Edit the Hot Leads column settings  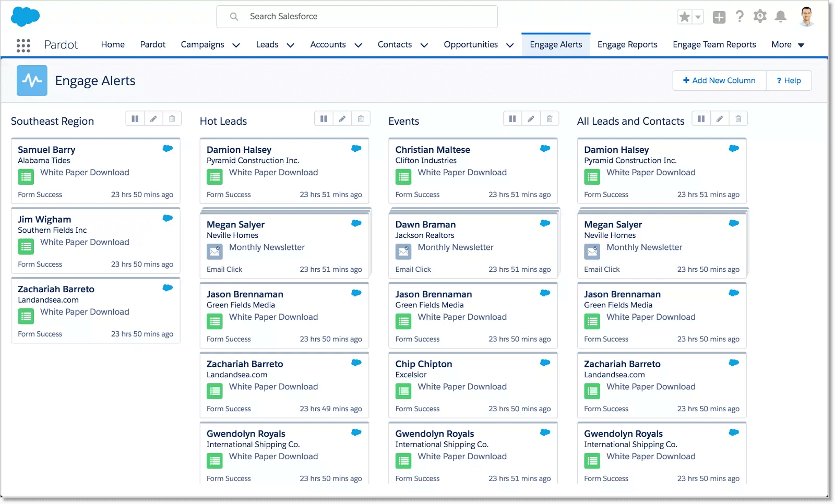(x=342, y=118)
